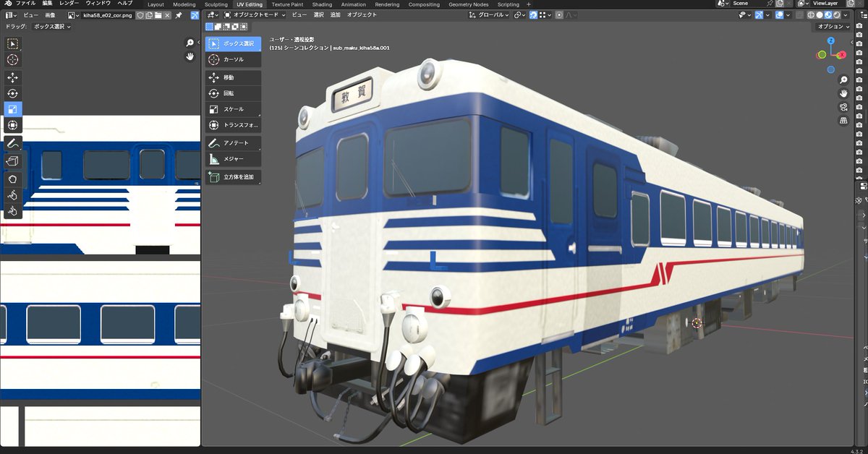Switch to the Shading workspace tab
868x454 pixels.
tap(322, 4)
